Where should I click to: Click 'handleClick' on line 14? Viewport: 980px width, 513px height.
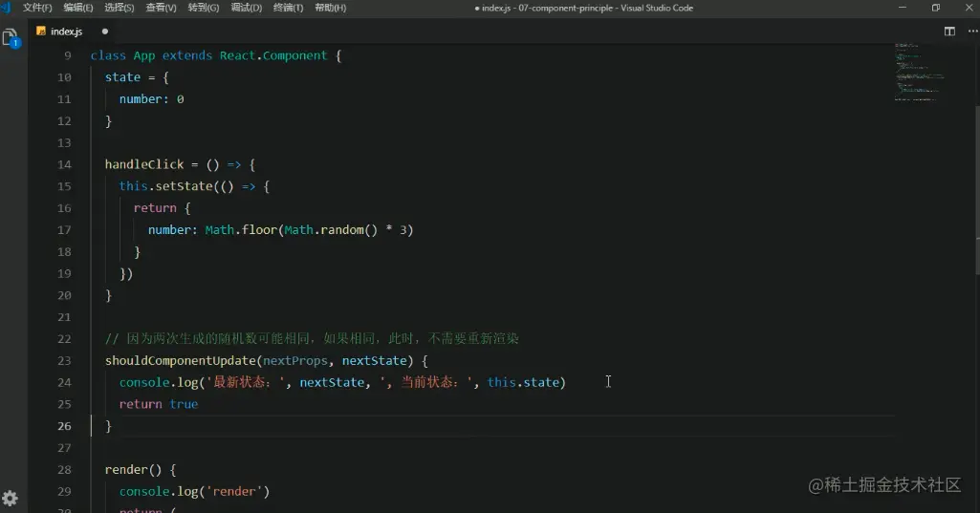pos(144,164)
